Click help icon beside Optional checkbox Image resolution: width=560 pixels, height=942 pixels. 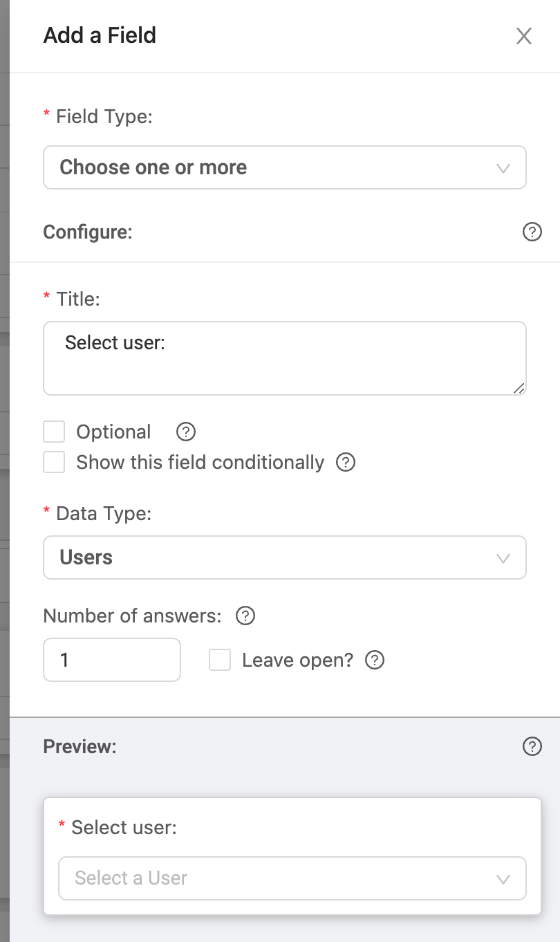coord(186,432)
